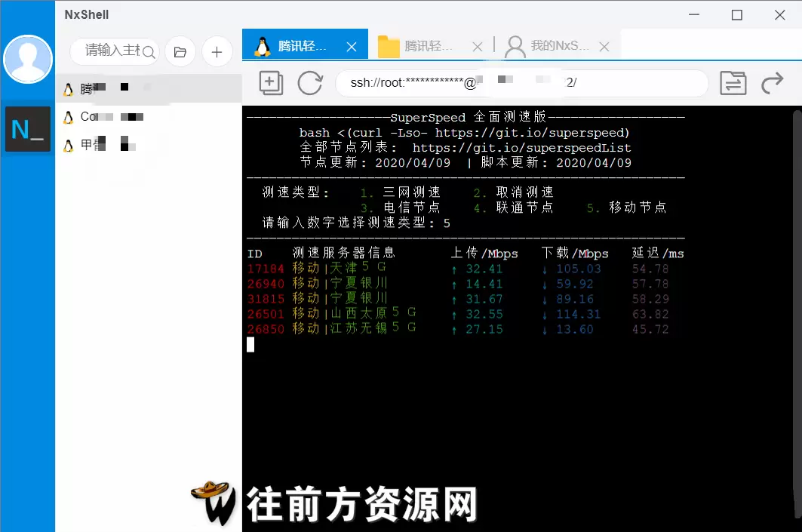Open the folder button beside host search
This screenshot has height=532, width=802.
click(180, 51)
